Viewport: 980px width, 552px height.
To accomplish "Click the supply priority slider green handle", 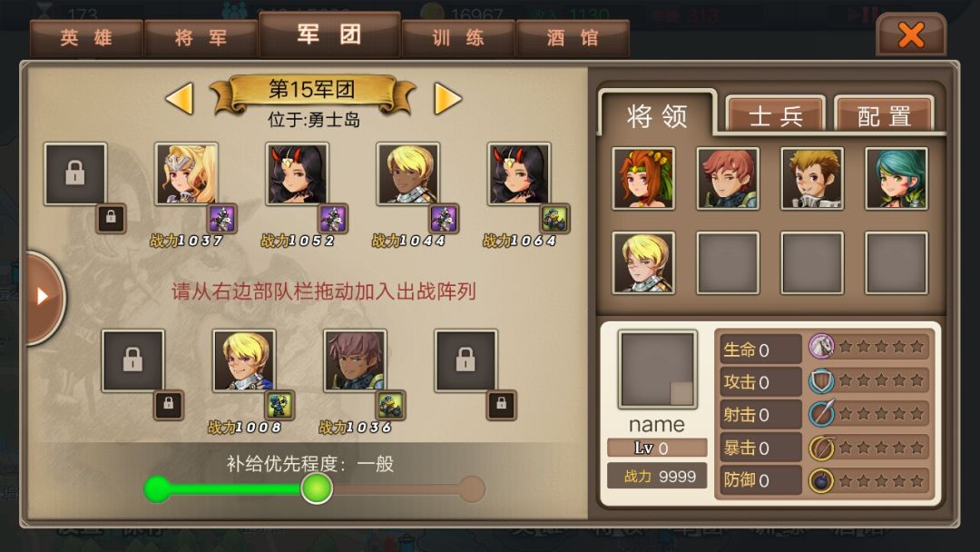I will [x=317, y=488].
